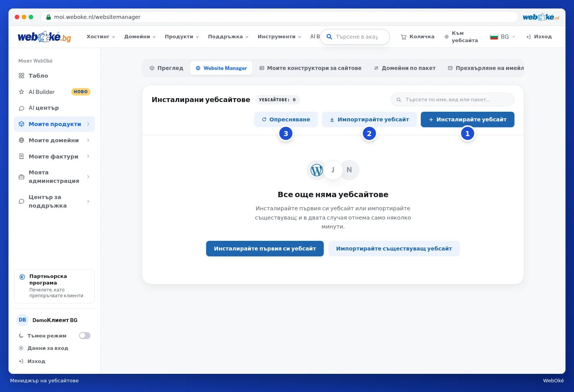Click the top bar Изход logout icon

click(x=528, y=37)
